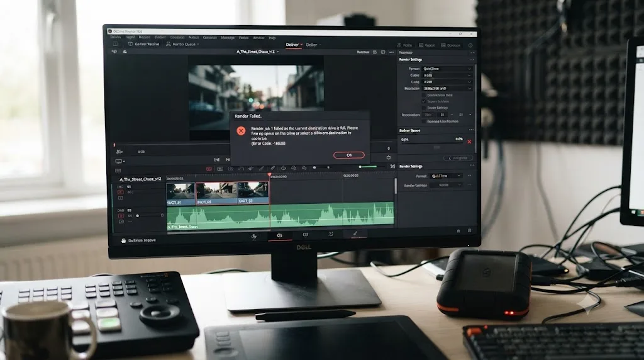
Task: Toggle the red audio track button in the track header
Action: click(121, 216)
